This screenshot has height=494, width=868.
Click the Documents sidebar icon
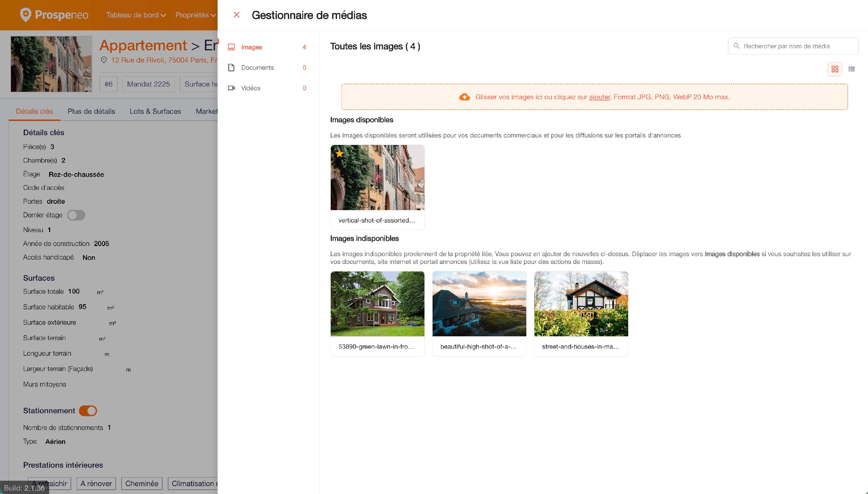[x=231, y=67]
